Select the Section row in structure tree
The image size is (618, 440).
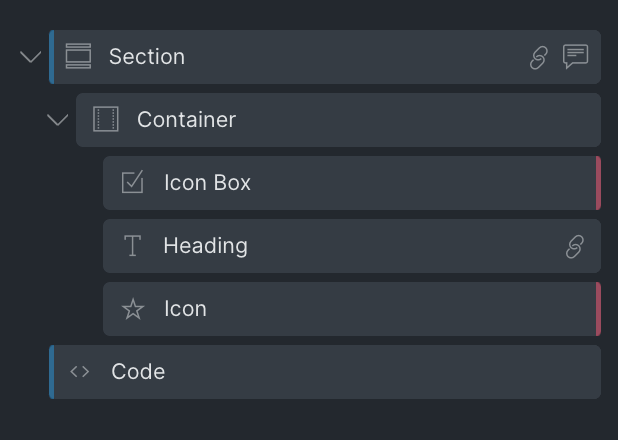point(325,57)
